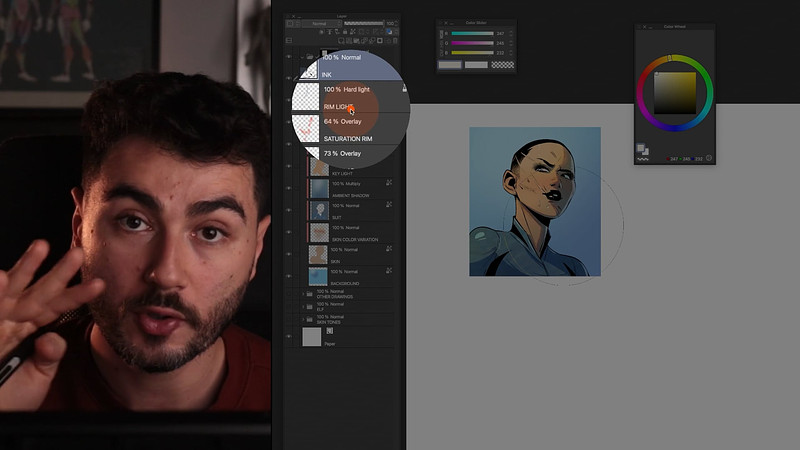Screen dimensions: 800x450
Task: Hide the AMBIENT SHADOW layer with eye icon
Action: tap(289, 188)
